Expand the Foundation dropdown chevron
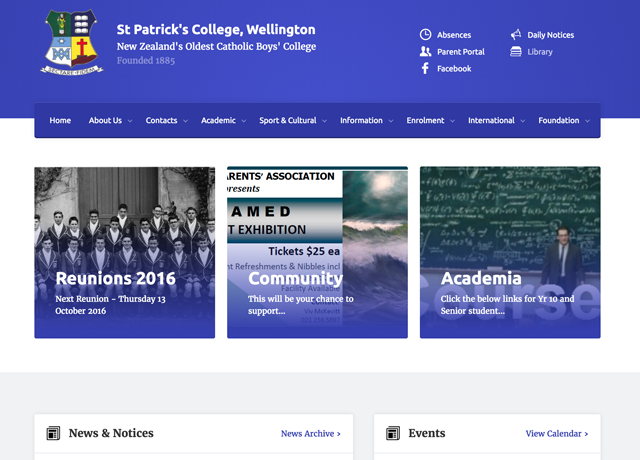 (x=587, y=121)
